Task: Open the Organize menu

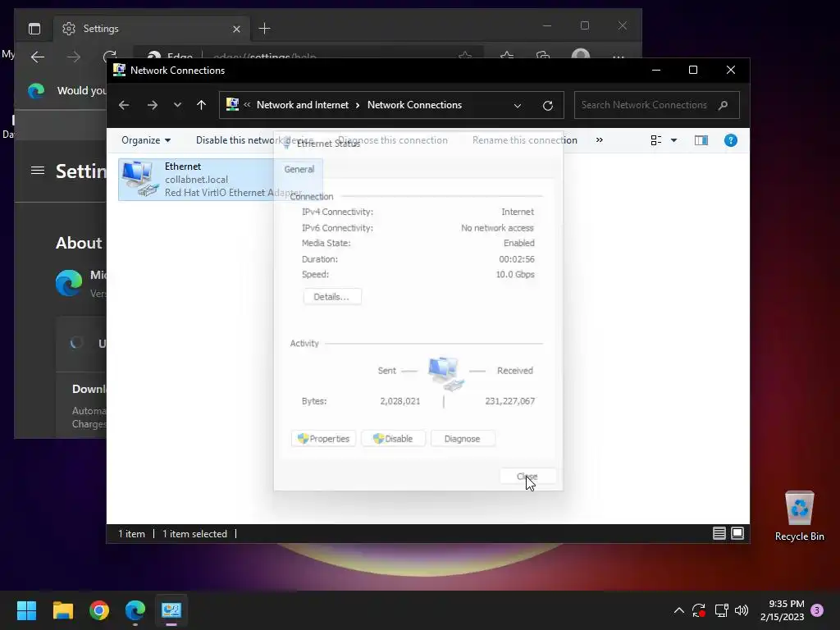Action: (146, 140)
